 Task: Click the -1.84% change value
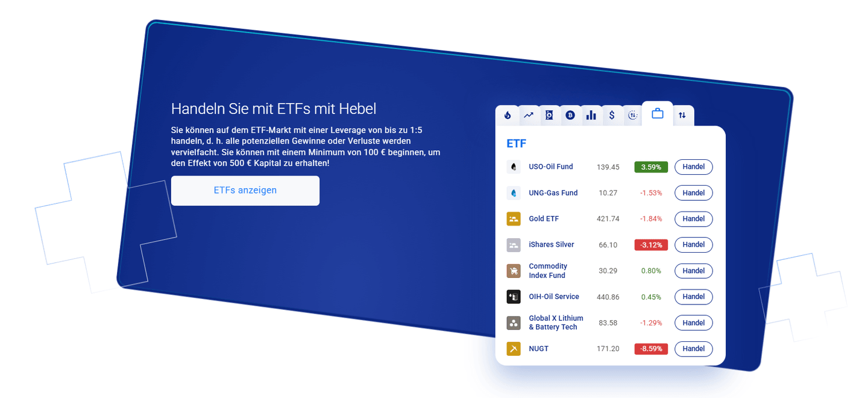[x=651, y=219]
